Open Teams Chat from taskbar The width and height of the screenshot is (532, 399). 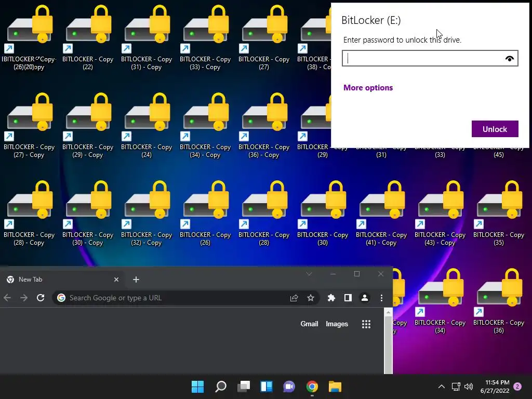[289, 387]
